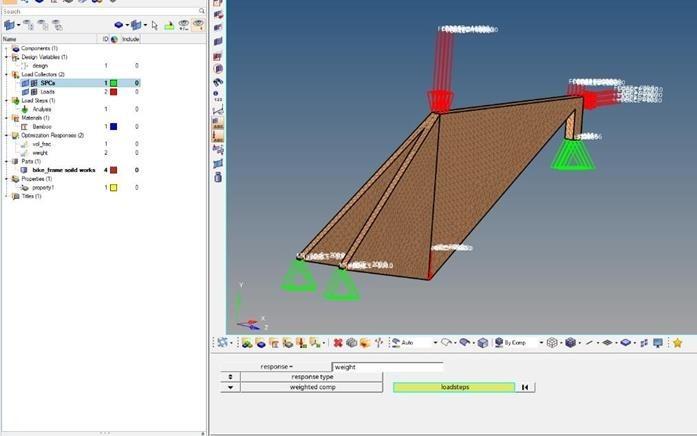Image resolution: width=697 pixels, height=436 pixels.
Task: Click the arrow selector icon in browser toolbar
Action: [154, 25]
